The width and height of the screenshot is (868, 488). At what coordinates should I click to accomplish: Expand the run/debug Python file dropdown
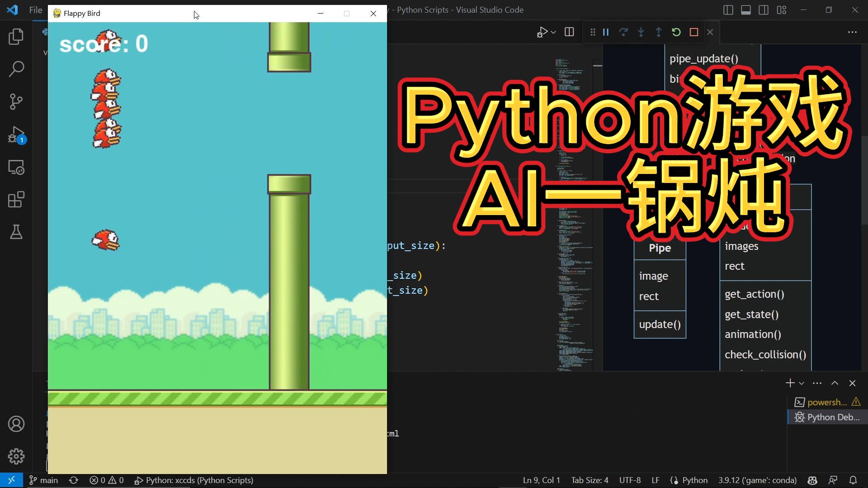pyautogui.click(x=553, y=32)
